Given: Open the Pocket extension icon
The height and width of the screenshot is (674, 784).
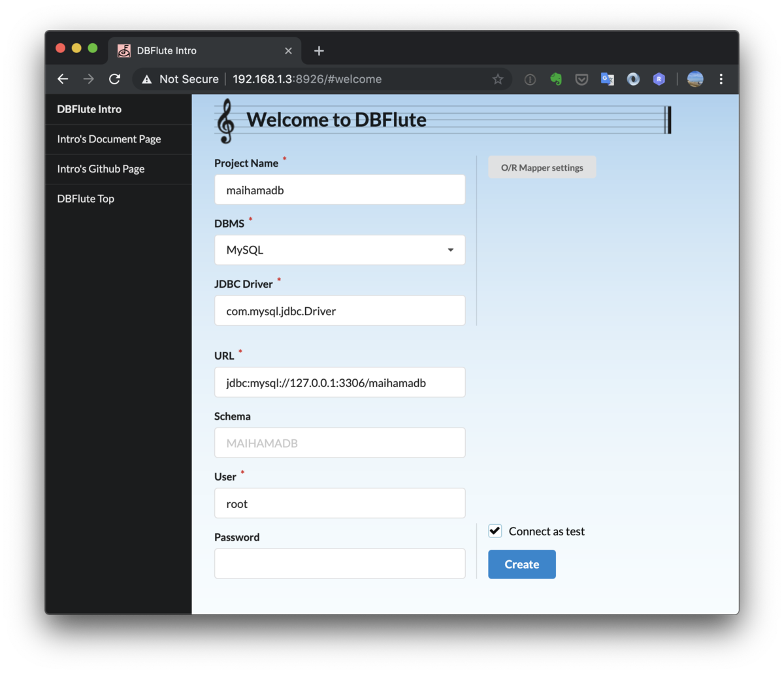Looking at the screenshot, I should coord(581,79).
